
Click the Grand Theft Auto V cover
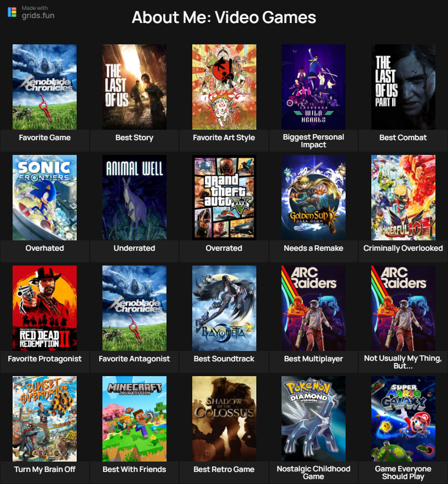pos(224,198)
